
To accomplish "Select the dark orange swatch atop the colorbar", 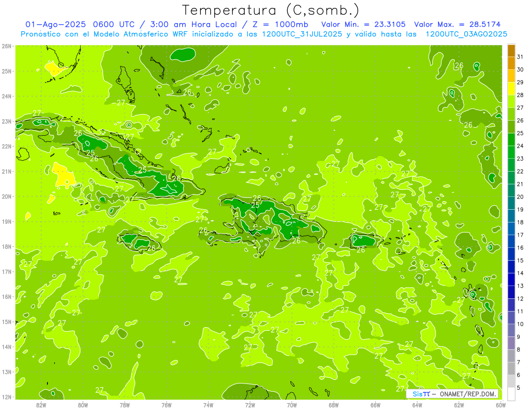I will [512, 51].
